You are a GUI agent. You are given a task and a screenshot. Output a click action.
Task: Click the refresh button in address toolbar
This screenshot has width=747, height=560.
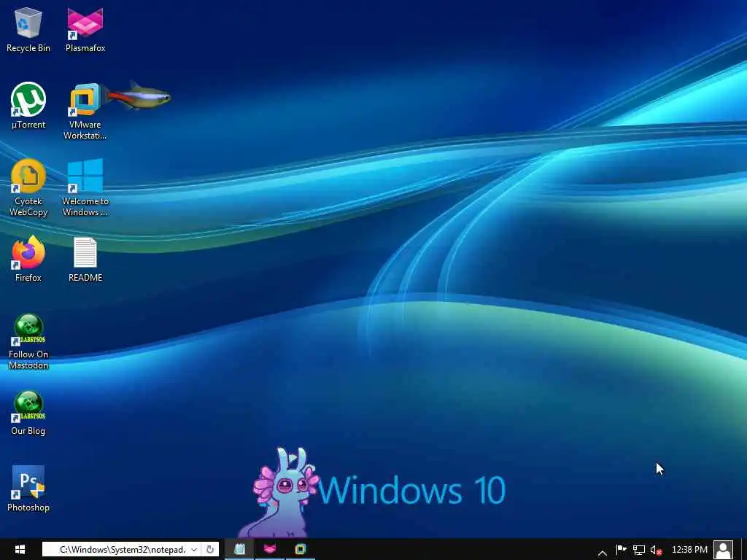[209, 550]
